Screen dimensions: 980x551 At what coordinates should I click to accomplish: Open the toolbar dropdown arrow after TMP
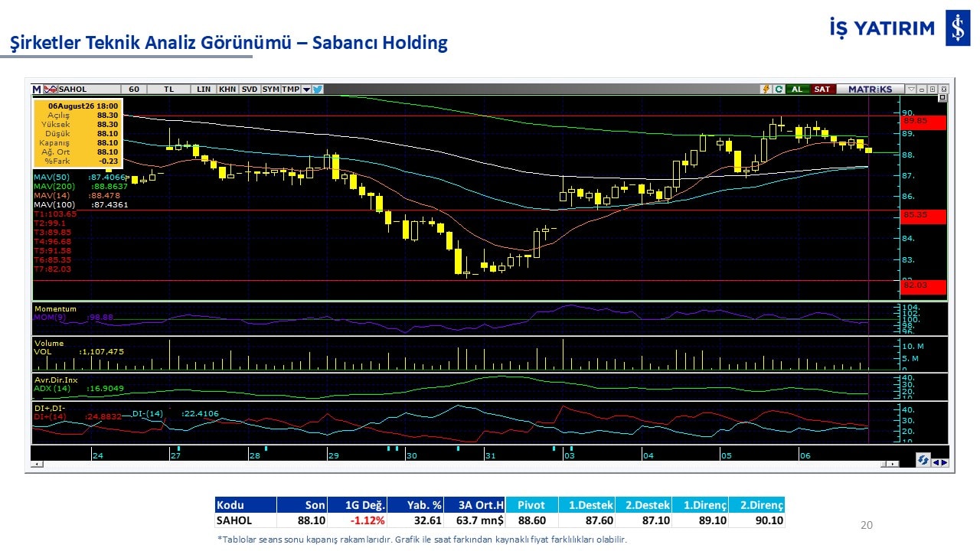click(306, 89)
